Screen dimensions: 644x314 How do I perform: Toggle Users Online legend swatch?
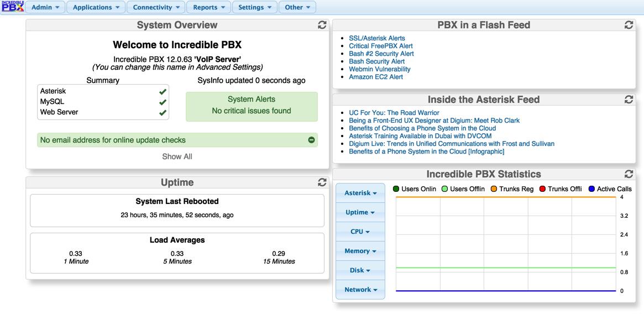tap(396, 189)
